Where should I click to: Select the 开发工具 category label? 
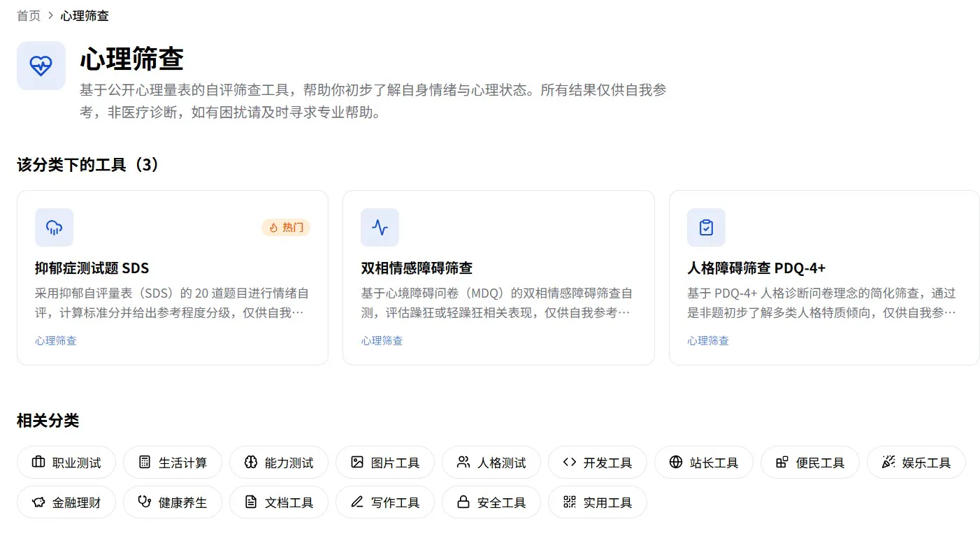[x=608, y=463]
